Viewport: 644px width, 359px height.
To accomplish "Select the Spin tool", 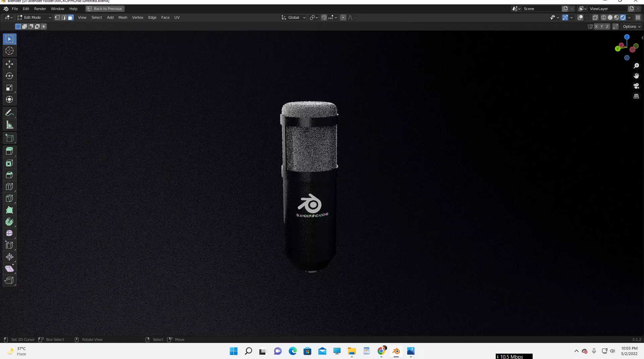I will (x=9, y=222).
